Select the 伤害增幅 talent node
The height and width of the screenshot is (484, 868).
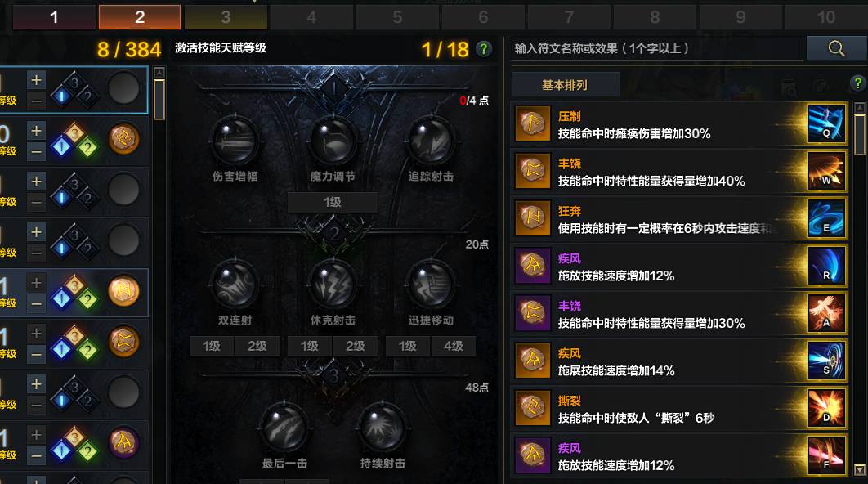tap(235, 141)
